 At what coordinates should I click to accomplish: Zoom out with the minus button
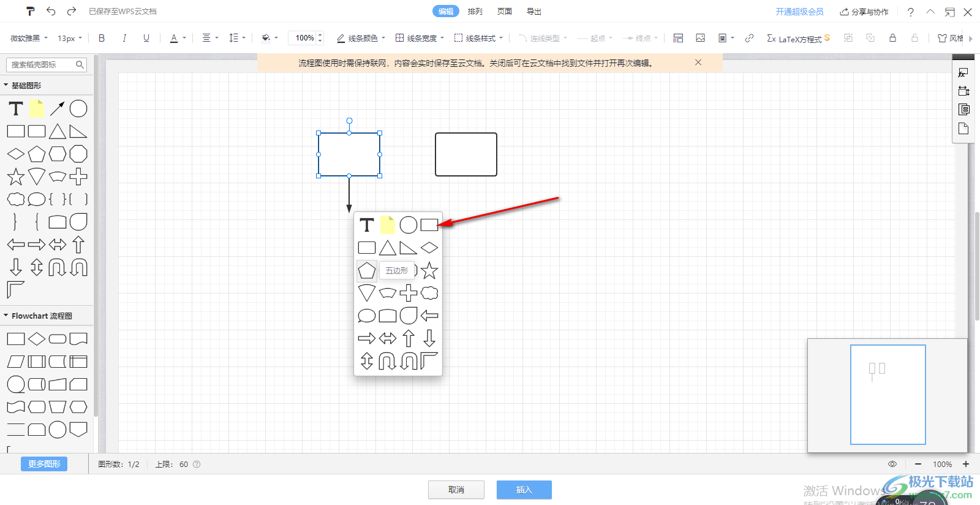(x=918, y=464)
